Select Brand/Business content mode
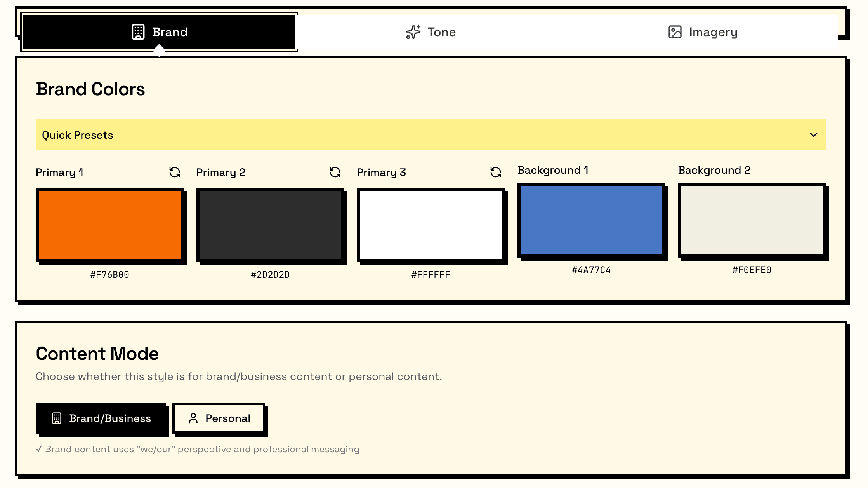The width and height of the screenshot is (868, 488). coord(101,418)
